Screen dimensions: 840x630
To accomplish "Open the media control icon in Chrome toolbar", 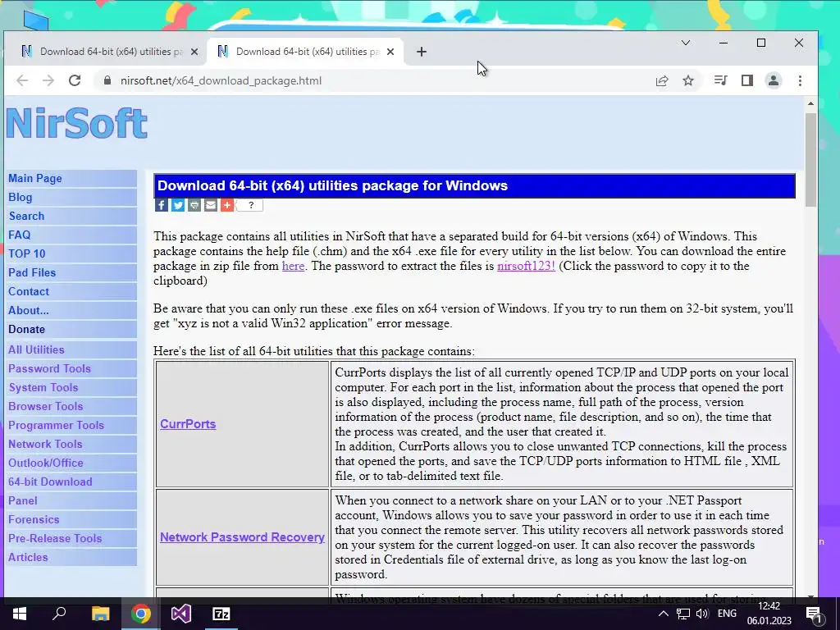I will (x=720, y=80).
